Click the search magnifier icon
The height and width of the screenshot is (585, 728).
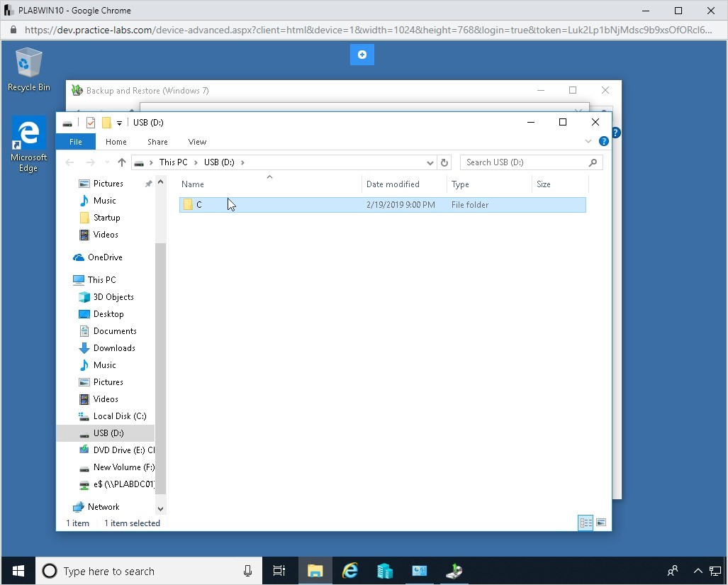[x=593, y=162]
